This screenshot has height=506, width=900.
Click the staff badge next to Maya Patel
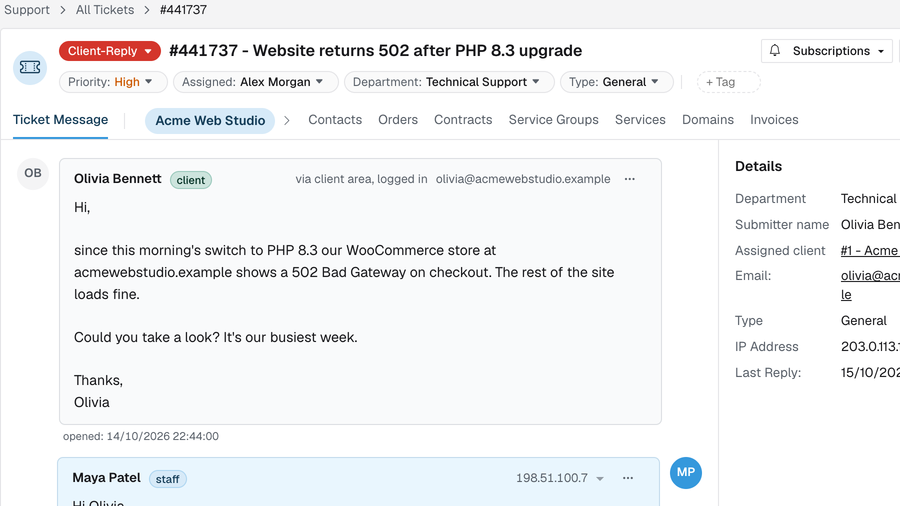point(168,479)
